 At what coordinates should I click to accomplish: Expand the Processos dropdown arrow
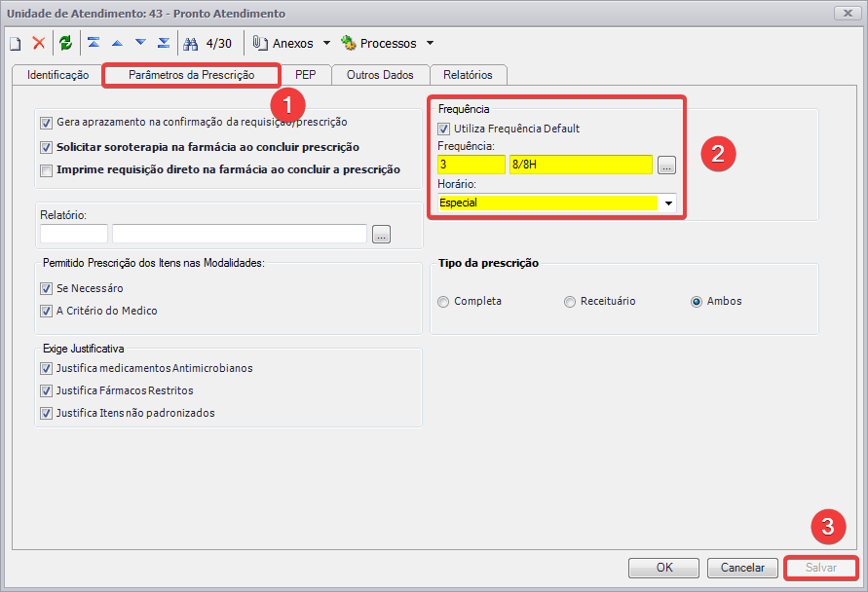(x=431, y=43)
